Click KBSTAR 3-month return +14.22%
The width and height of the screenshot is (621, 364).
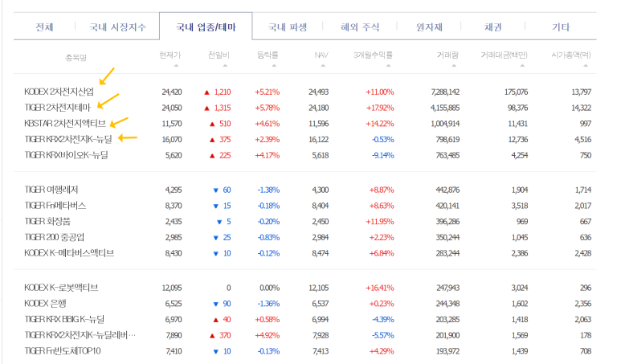[x=379, y=124]
